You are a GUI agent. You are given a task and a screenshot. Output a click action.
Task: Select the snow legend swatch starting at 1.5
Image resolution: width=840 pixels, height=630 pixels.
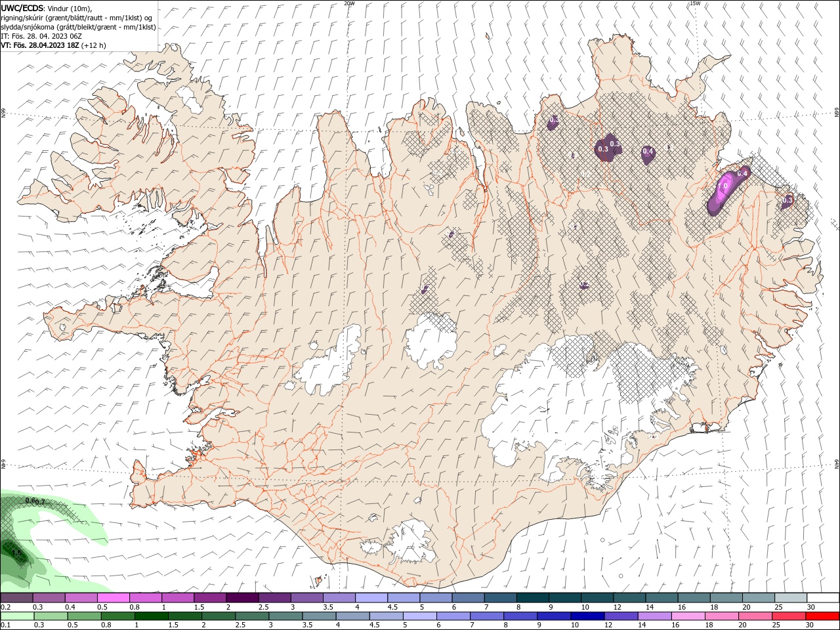(209, 598)
